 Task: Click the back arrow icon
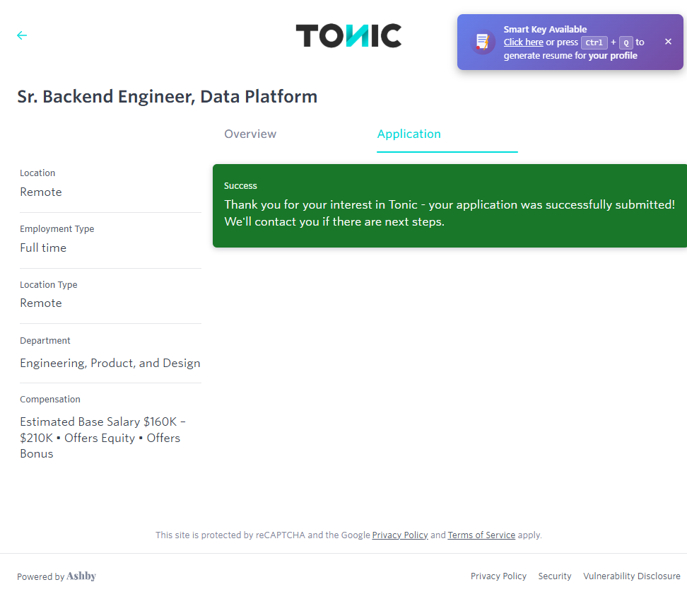pos(22,35)
